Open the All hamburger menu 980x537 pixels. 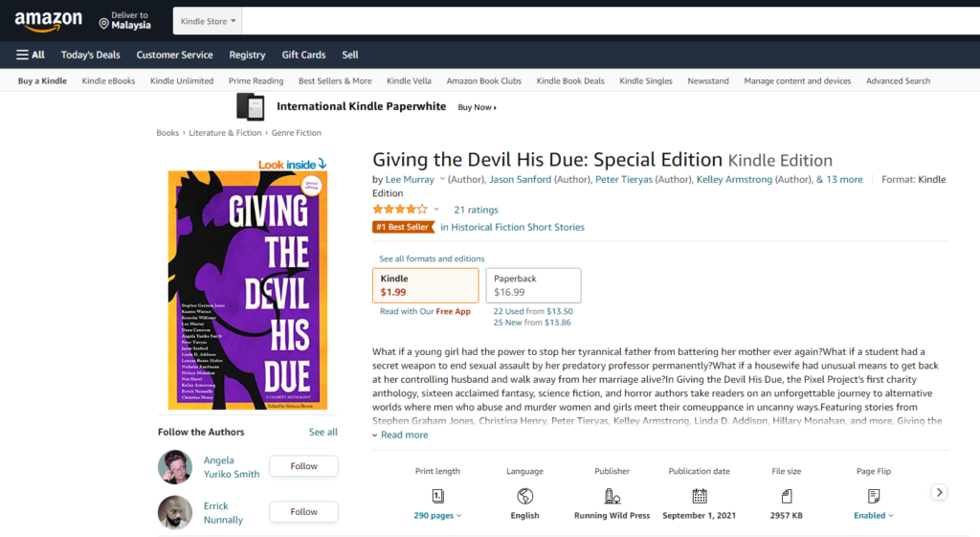[30, 55]
